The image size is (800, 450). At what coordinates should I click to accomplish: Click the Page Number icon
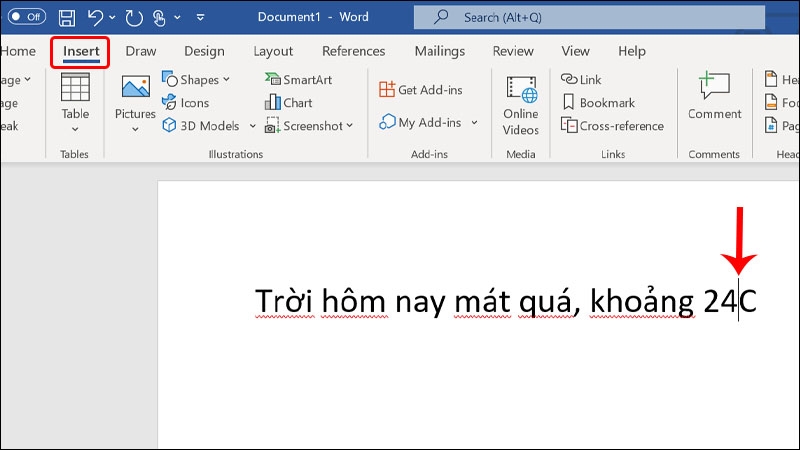(770, 125)
